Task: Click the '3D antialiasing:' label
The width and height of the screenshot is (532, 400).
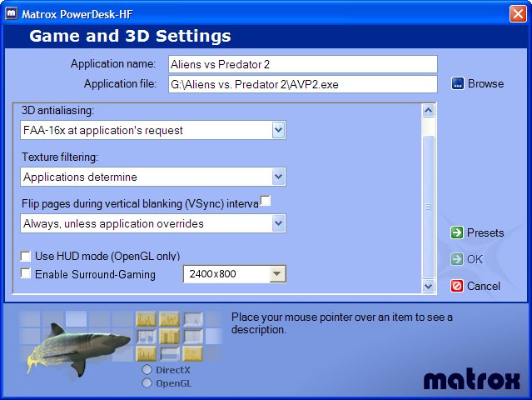Action: (x=57, y=110)
